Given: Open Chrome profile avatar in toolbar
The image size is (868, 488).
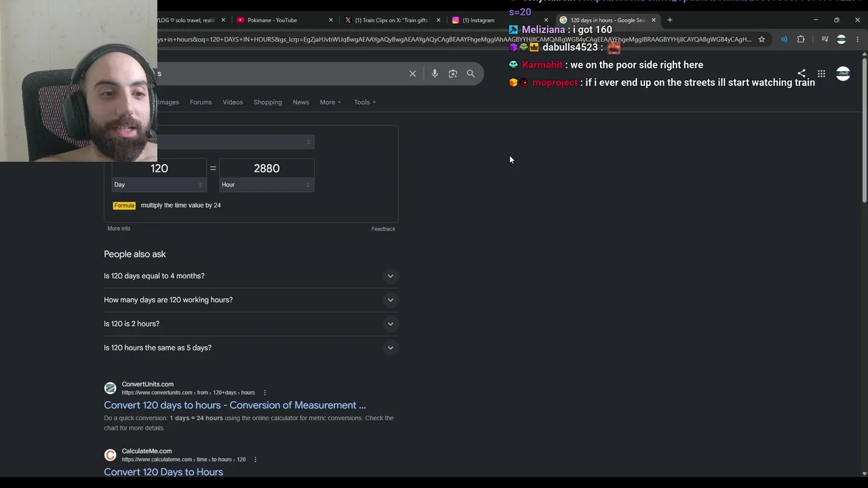Looking at the screenshot, I should 842,39.
